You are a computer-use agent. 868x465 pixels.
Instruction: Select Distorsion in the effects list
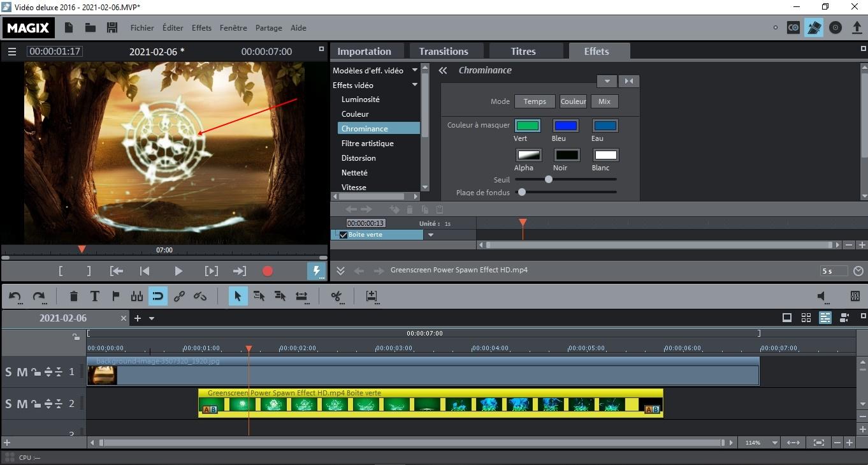(x=358, y=158)
